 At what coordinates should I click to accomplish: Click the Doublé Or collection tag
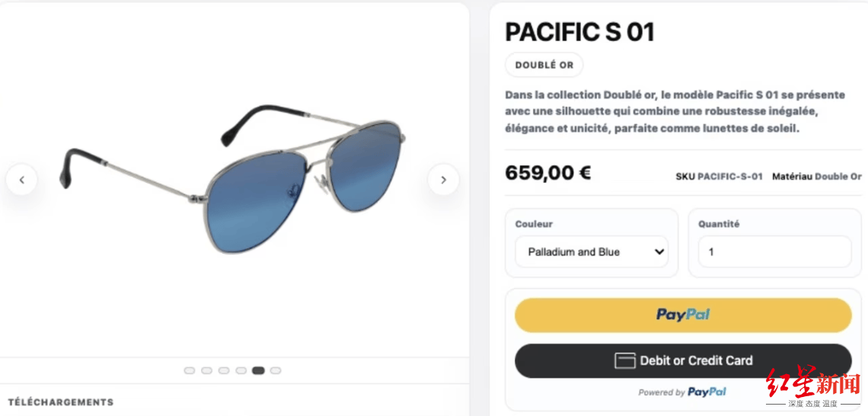pos(544,66)
